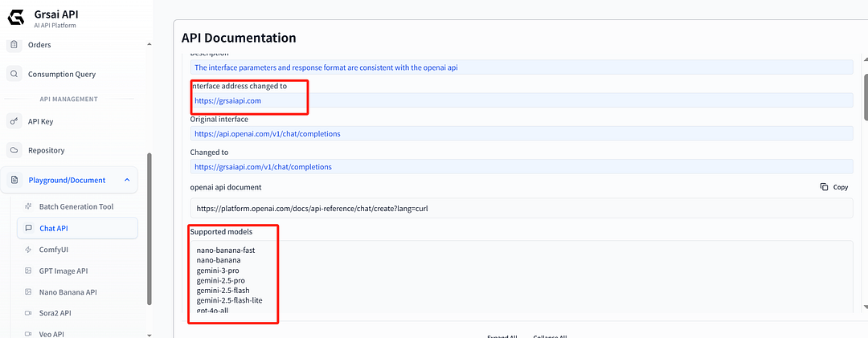Screen dimensions: 868x338
Task: Click the sidebar vertical scrollbar thumb
Action: point(149,229)
